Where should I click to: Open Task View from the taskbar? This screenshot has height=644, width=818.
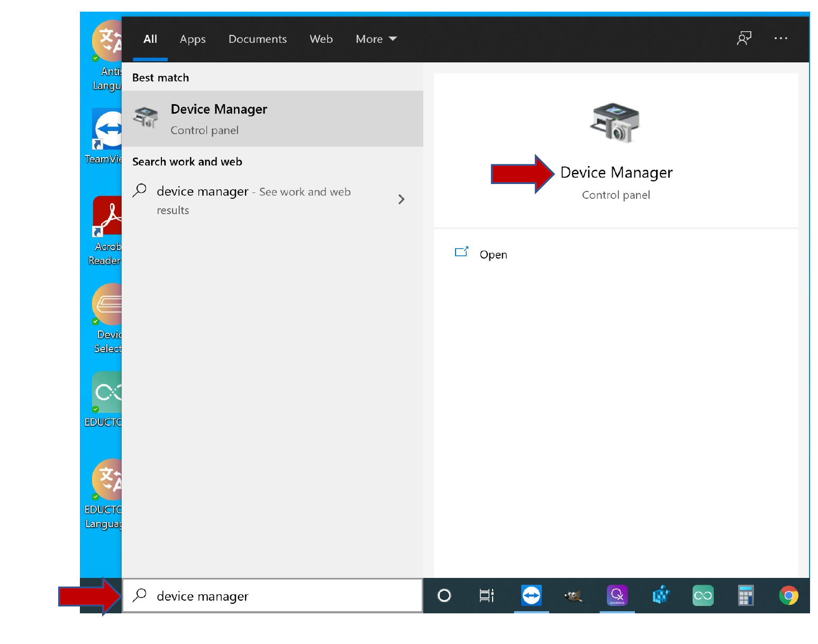tap(486, 596)
